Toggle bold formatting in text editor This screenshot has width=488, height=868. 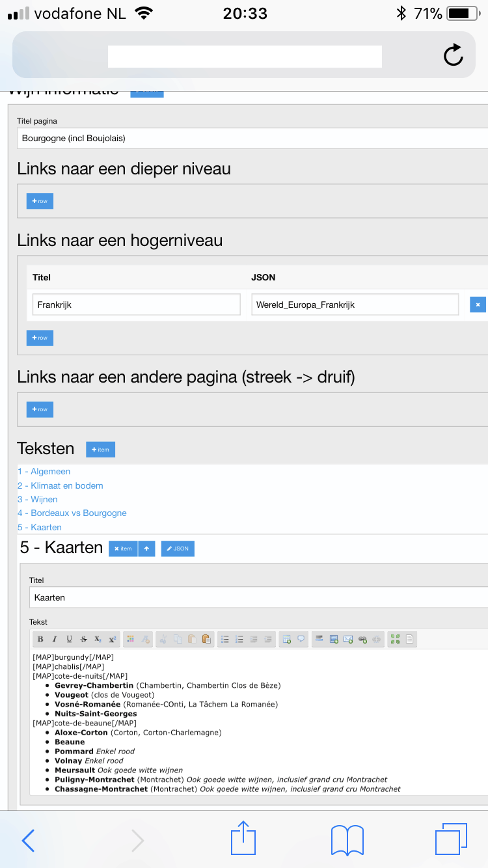click(x=40, y=639)
